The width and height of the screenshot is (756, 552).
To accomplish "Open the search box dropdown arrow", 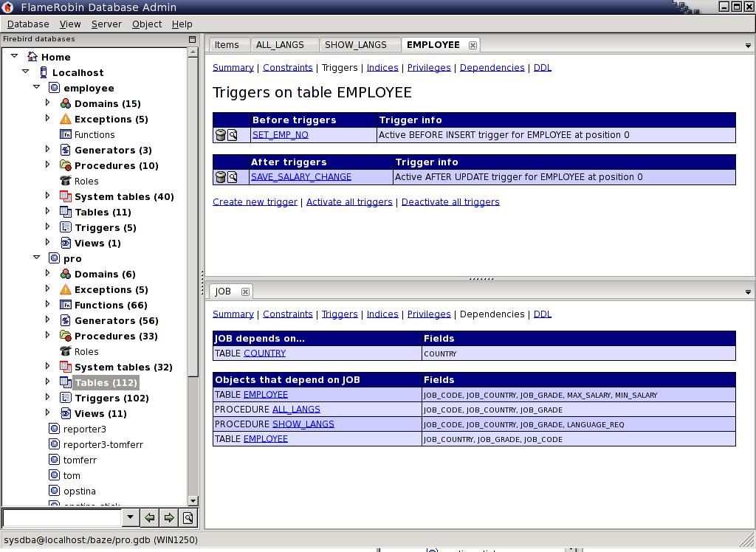I will [130, 518].
